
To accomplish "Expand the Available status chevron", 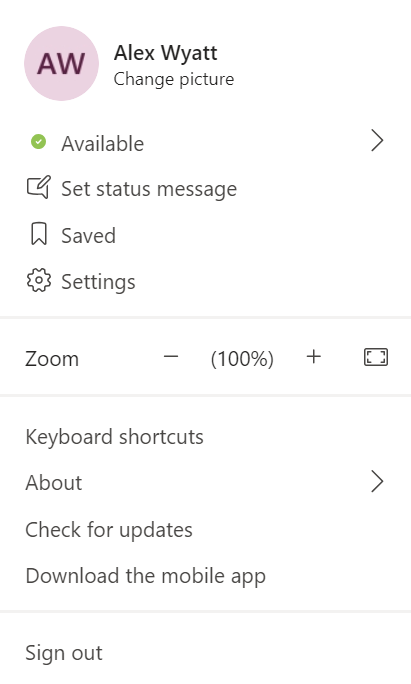I will (x=377, y=141).
